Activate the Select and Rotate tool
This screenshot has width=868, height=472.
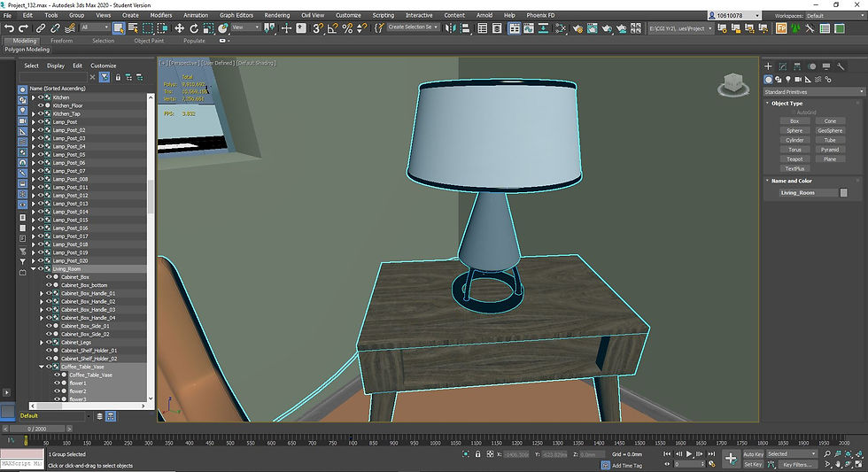(194, 27)
